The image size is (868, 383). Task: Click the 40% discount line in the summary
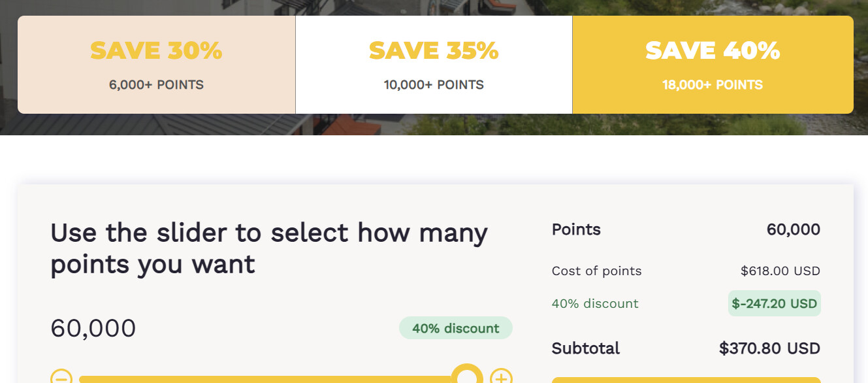595,303
